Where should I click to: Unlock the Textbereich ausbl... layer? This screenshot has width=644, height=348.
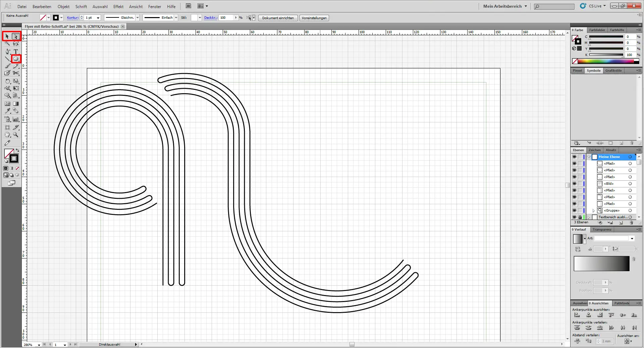pos(580,217)
